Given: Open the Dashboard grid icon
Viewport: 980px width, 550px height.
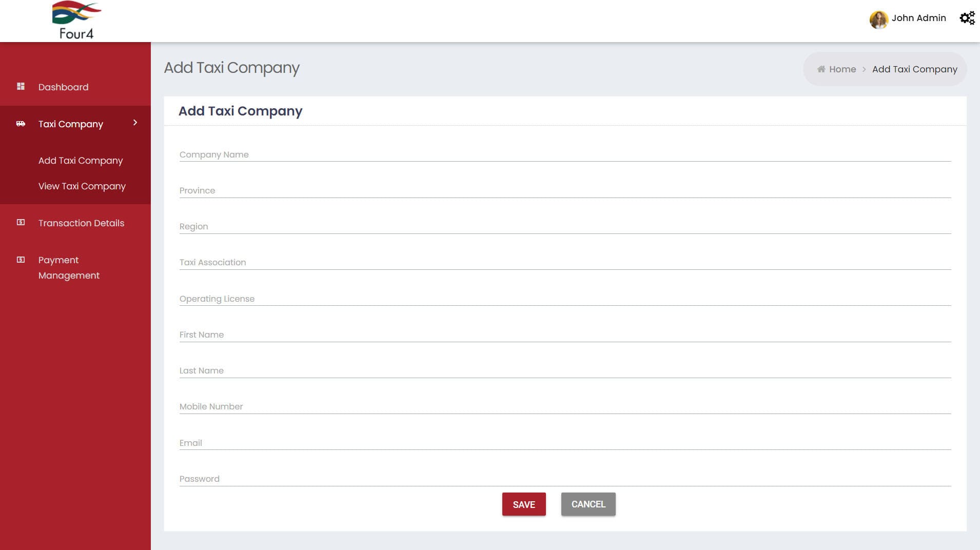Looking at the screenshot, I should pyautogui.click(x=20, y=86).
